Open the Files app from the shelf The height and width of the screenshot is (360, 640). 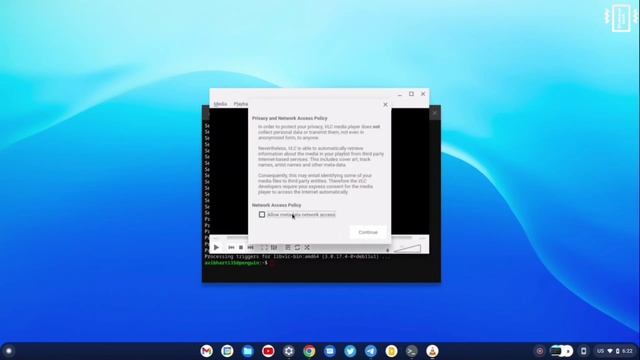(248, 351)
